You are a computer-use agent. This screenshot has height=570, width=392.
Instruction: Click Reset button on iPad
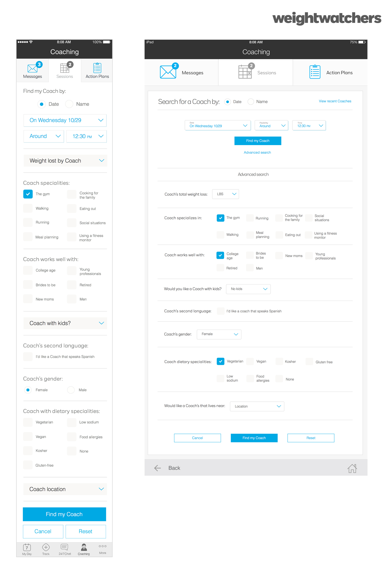tap(311, 438)
